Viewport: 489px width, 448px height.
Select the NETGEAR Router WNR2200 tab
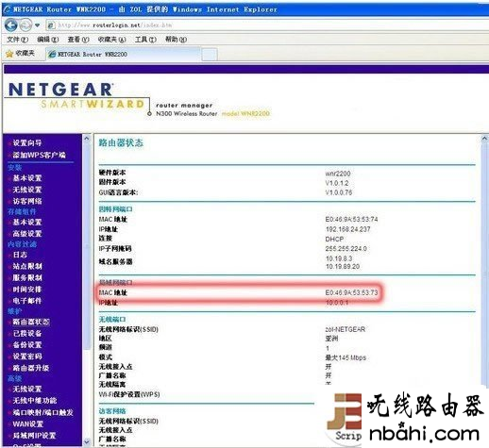123,54
